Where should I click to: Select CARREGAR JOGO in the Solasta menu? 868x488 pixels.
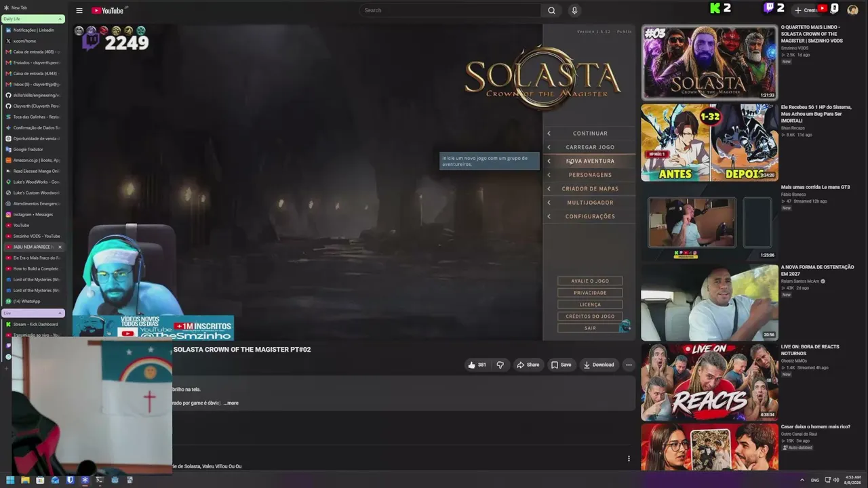pyautogui.click(x=590, y=147)
